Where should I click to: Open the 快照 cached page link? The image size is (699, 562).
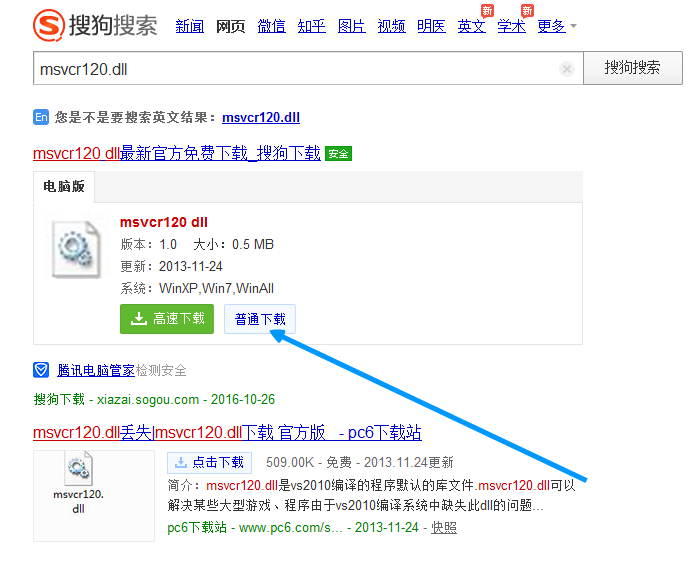pyautogui.click(x=444, y=528)
